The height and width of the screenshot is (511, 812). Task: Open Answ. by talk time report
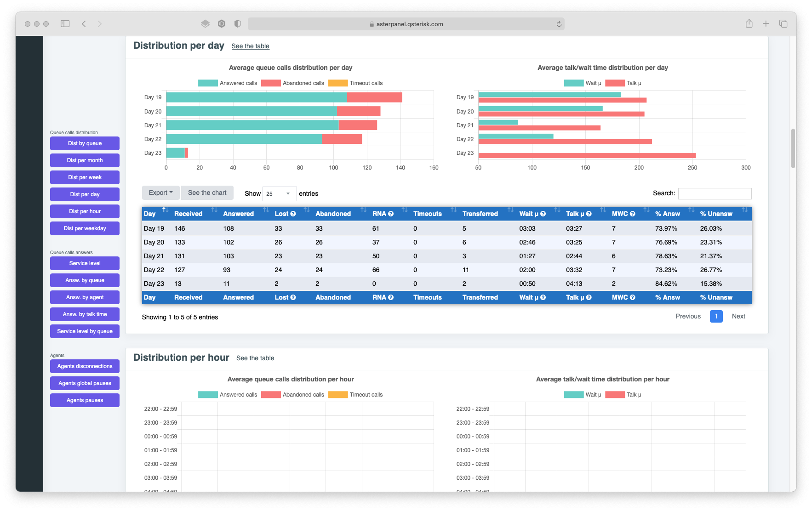point(85,314)
